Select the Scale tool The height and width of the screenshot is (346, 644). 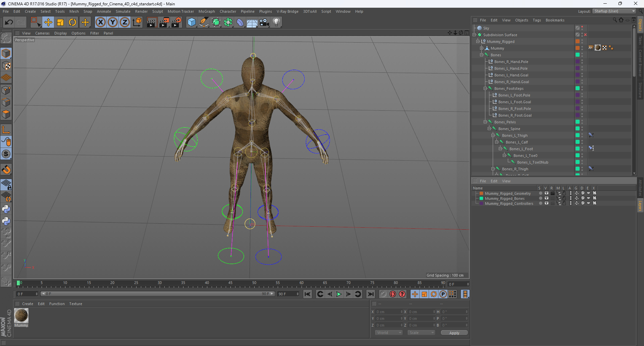coord(60,22)
